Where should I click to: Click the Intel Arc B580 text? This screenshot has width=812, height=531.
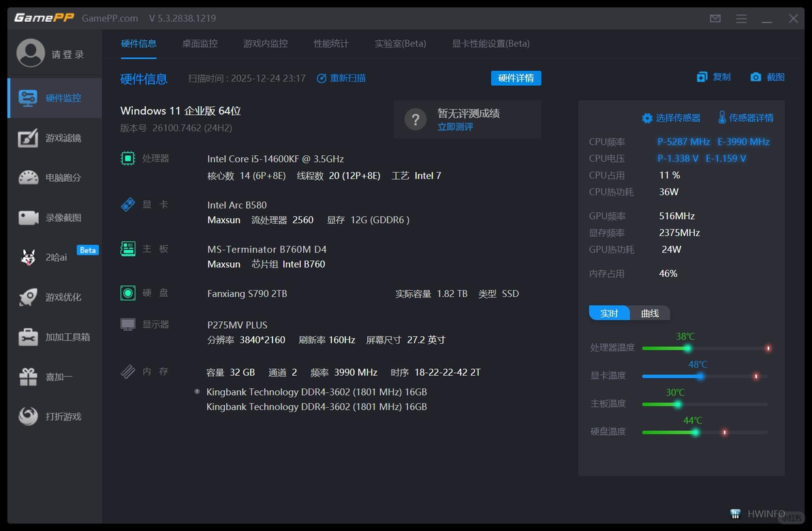click(x=237, y=205)
